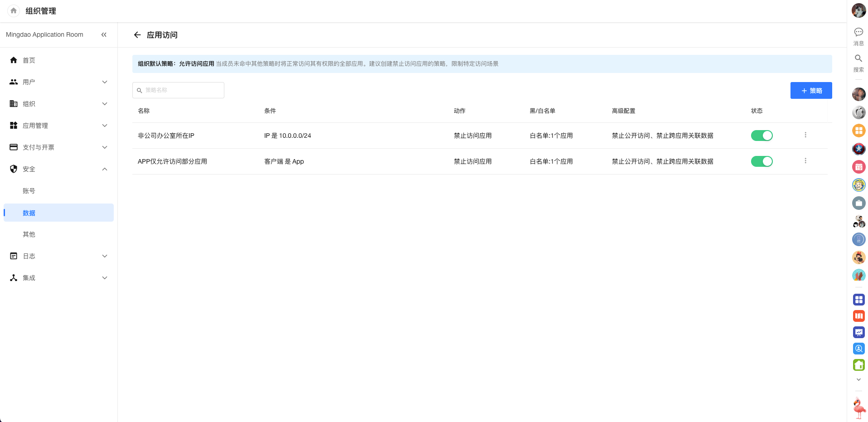
Task: Expand more apps via bottom chevron in right rail
Action: click(858, 380)
